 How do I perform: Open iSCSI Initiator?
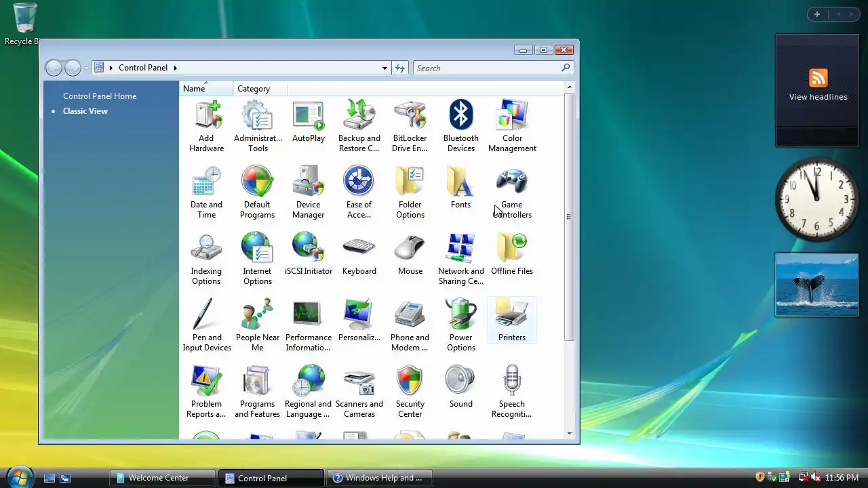309,254
